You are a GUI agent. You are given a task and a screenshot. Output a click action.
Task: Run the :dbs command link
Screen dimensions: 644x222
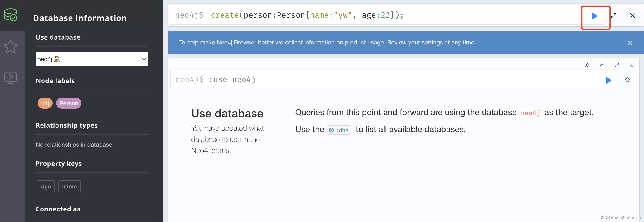click(x=339, y=130)
